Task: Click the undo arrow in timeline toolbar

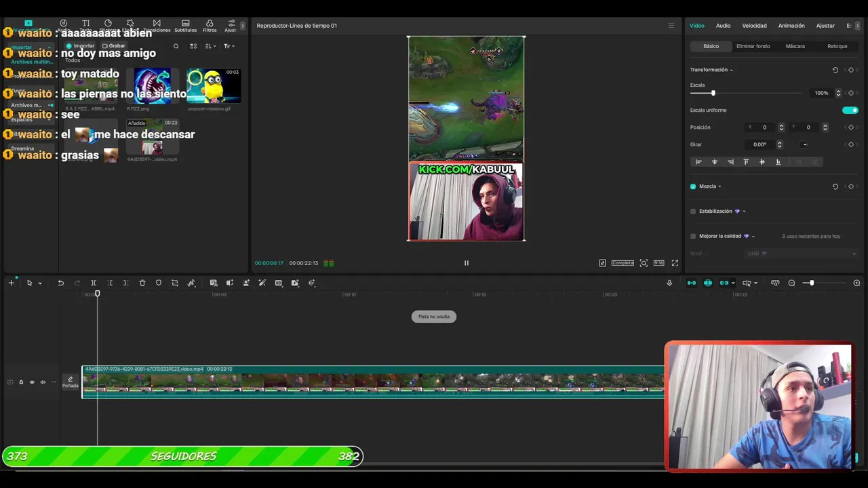Action: click(60, 283)
